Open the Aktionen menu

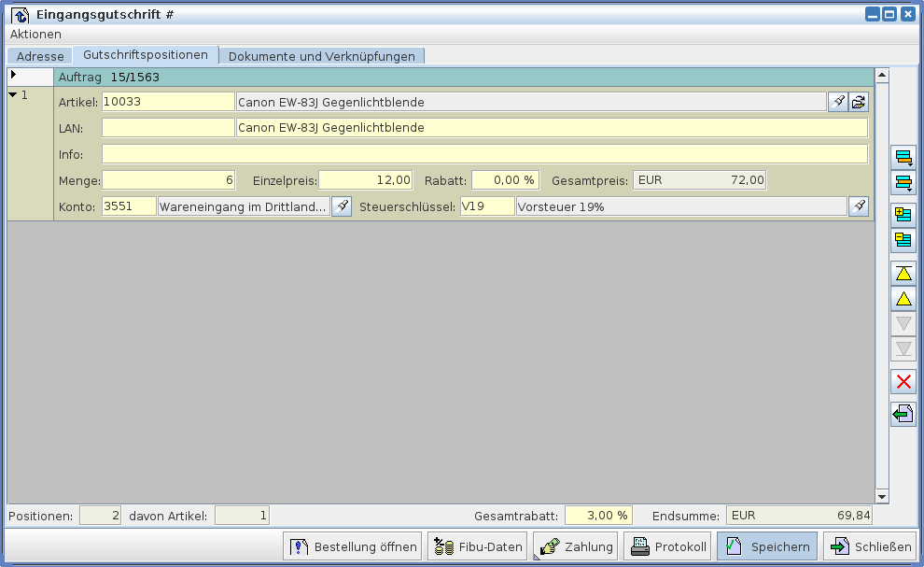(35, 34)
